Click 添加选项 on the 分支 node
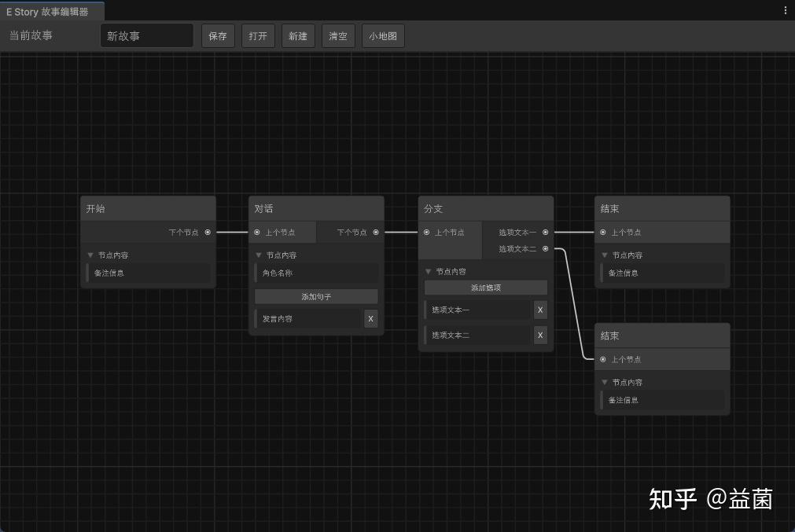The image size is (795, 532). (x=485, y=288)
